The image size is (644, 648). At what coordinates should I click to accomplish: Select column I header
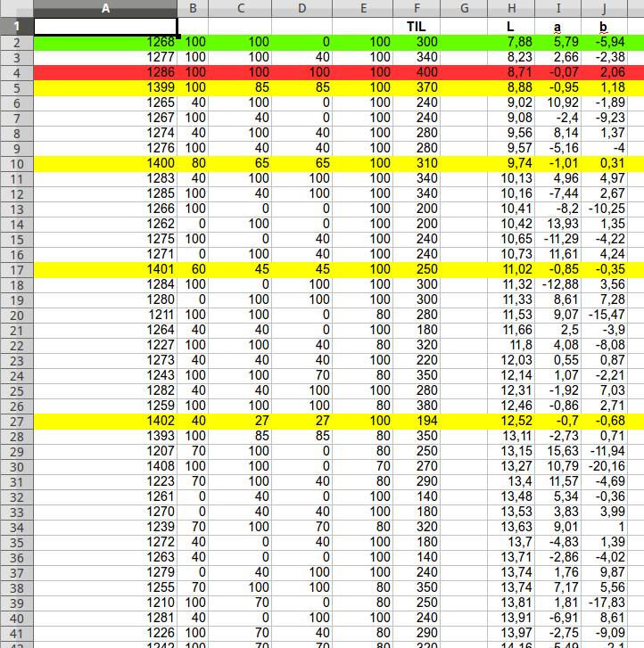(558, 8)
